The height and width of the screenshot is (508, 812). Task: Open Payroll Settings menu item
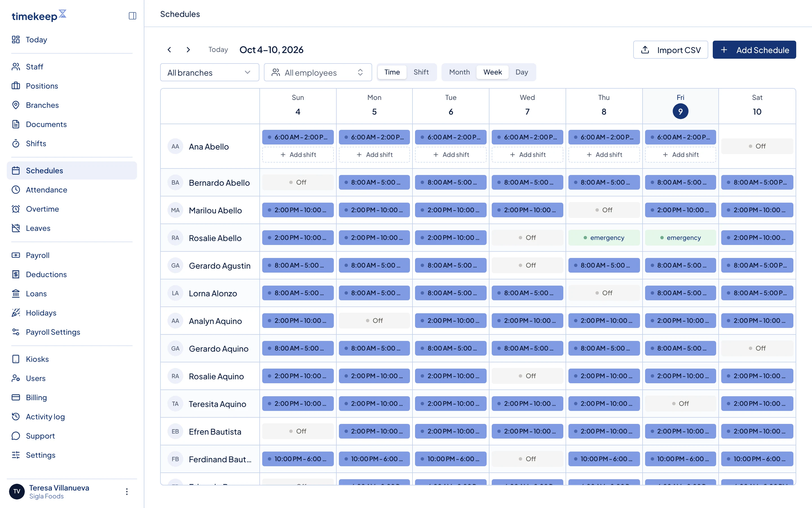[x=71, y=332]
